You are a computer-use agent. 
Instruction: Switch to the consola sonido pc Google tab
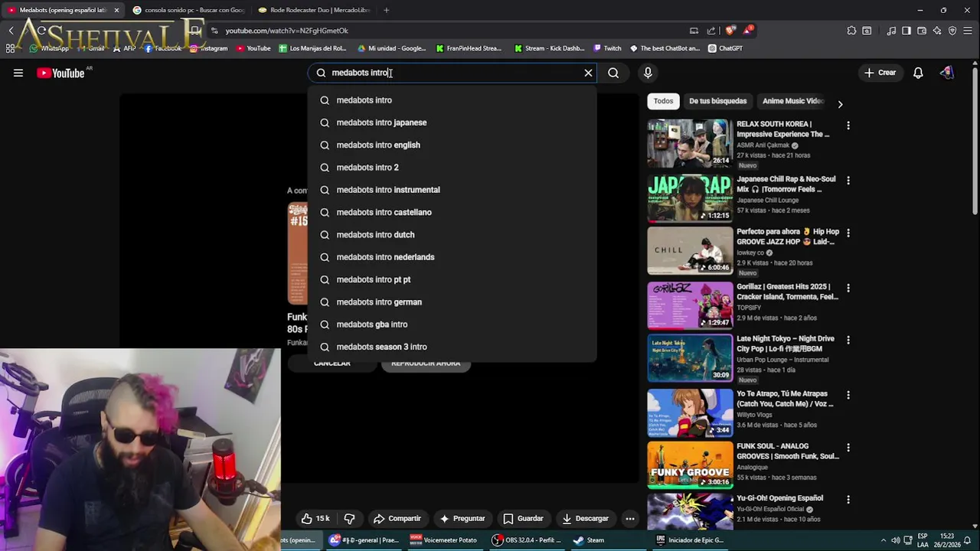(x=188, y=10)
